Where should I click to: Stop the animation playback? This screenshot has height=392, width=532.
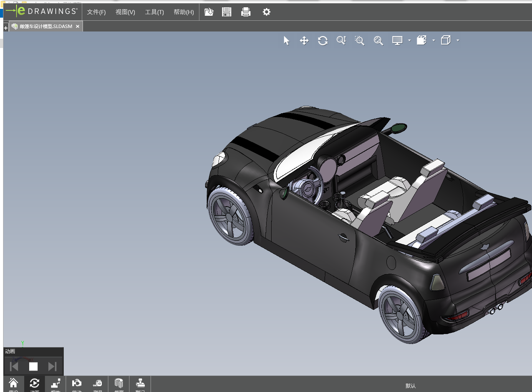pos(33,367)
